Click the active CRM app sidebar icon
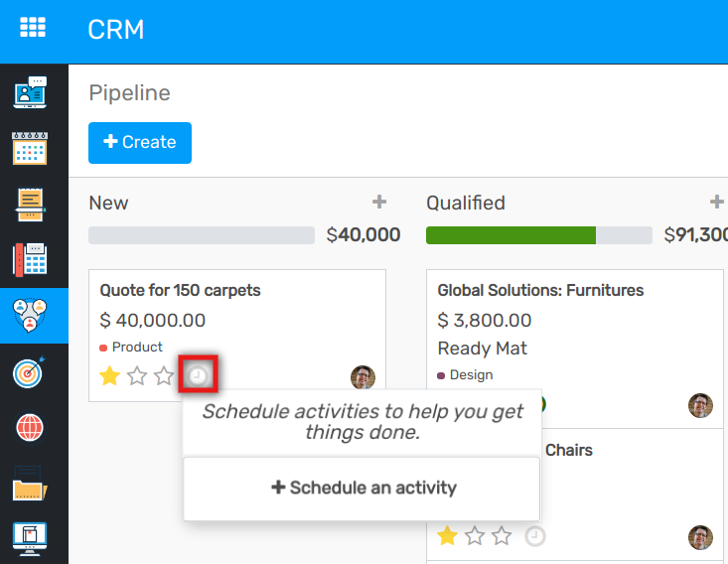This screenshot has width=728, height=564. point(31,316)
